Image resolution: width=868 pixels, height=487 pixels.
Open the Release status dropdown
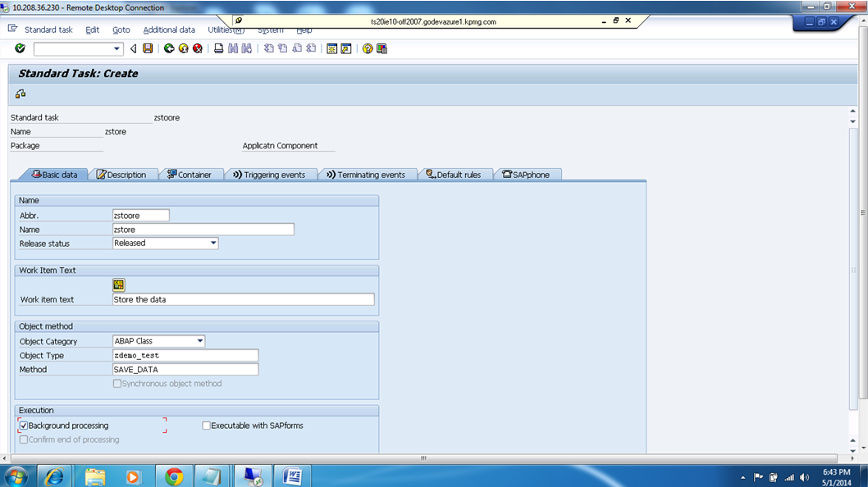pos(212,243)
